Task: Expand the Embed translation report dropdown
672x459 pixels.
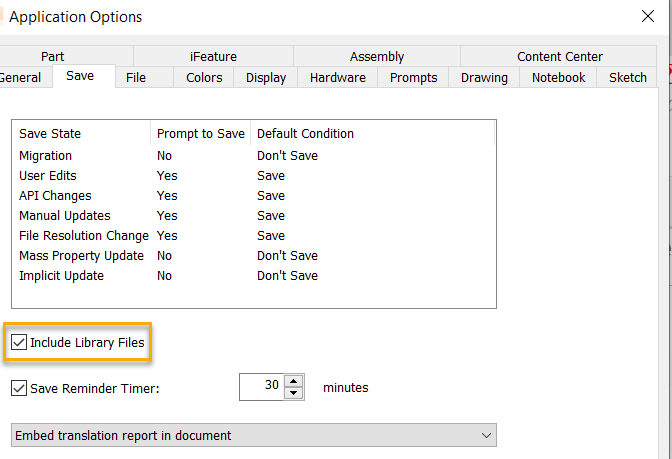Action: point(486,435)
